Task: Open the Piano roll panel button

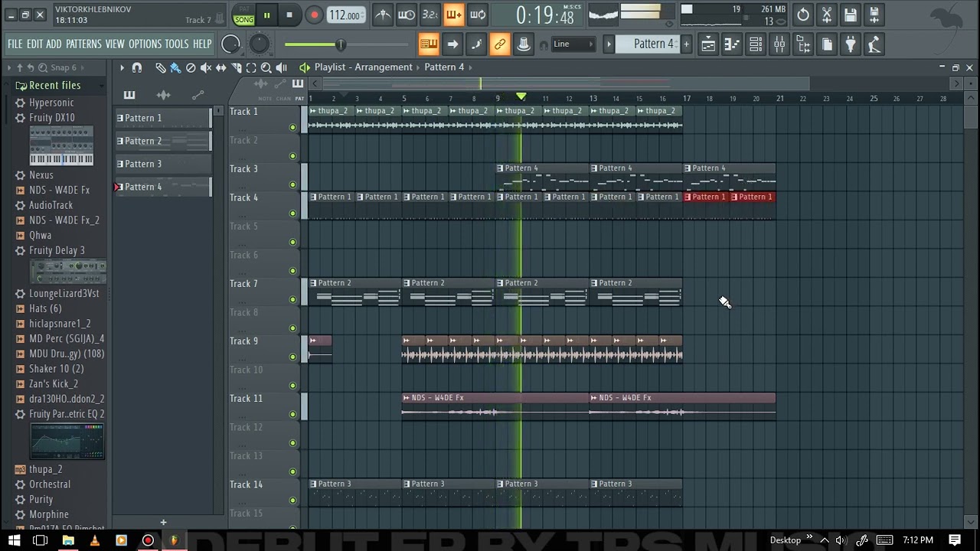Action: [x=732, y=44]
